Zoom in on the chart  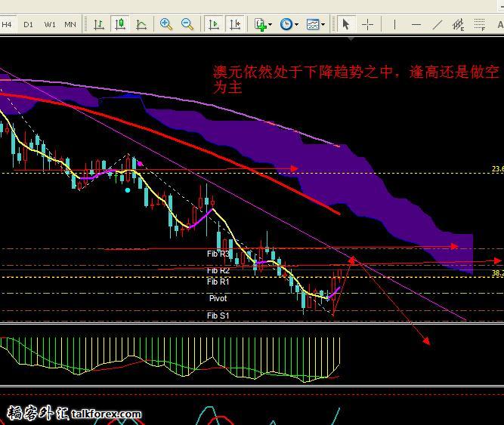(166, 24)
